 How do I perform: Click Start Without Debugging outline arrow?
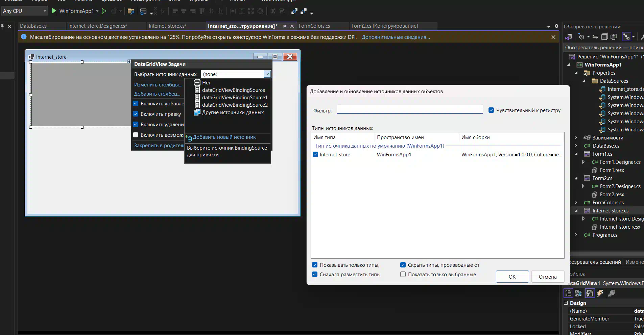click(x=104, y=11)
